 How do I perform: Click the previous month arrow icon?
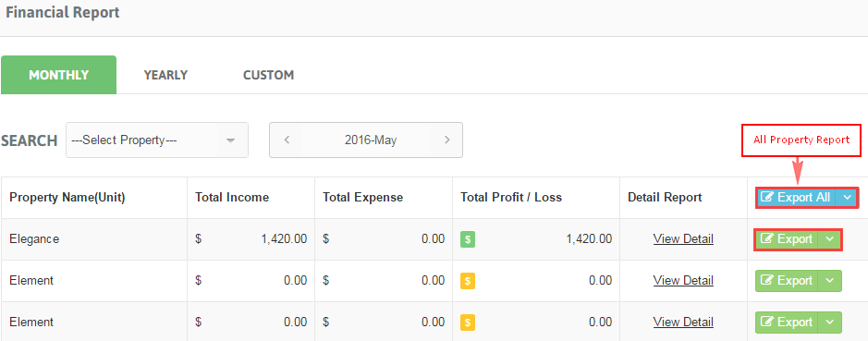(x=287, y=140)
